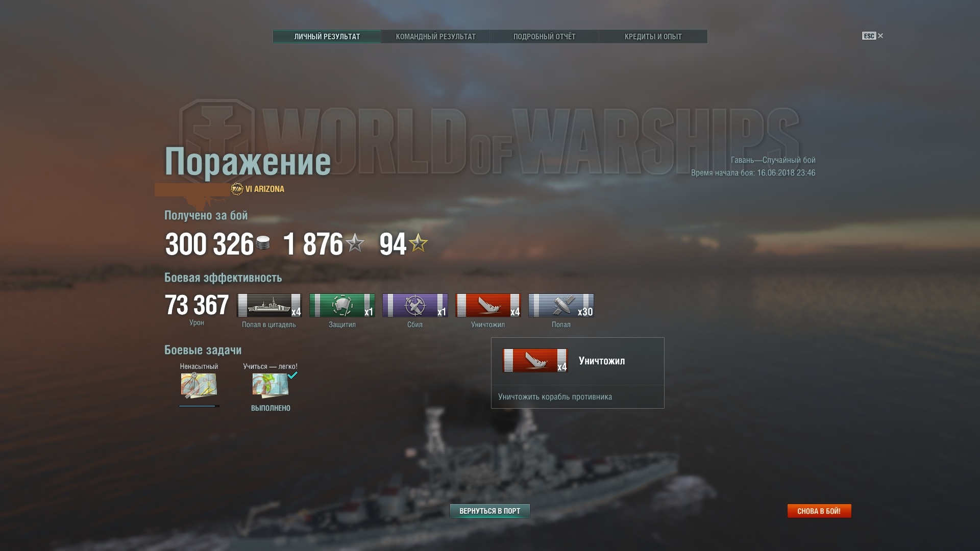Click the 'Попал' x30 shell hits ribbon
980x551 pixels.
pyautogui.click(x=561, y=305)
